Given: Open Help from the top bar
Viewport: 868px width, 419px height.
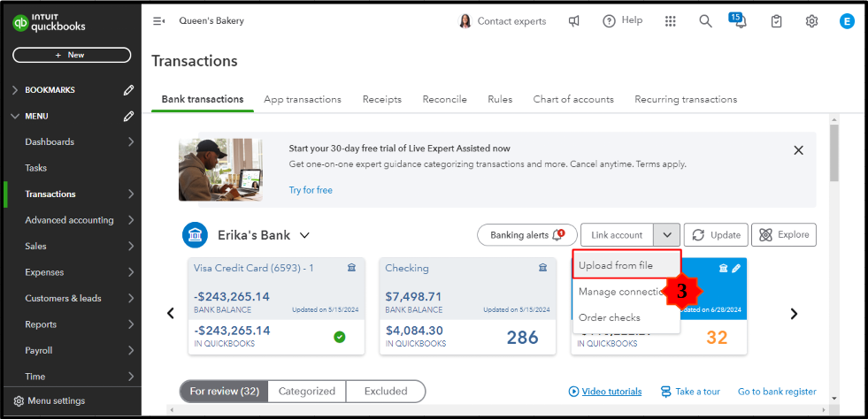Looking at the screenshot, I should [623, 21].
